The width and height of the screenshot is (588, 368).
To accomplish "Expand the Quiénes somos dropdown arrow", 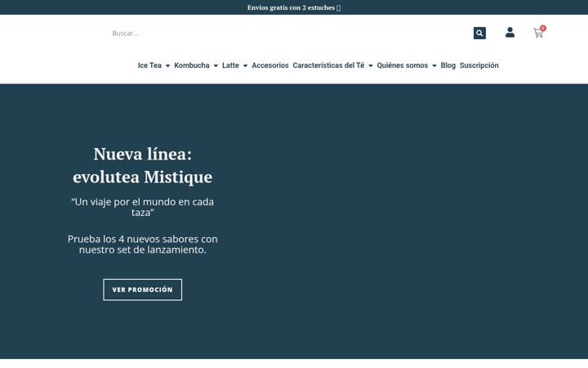I will pos(434,65).
